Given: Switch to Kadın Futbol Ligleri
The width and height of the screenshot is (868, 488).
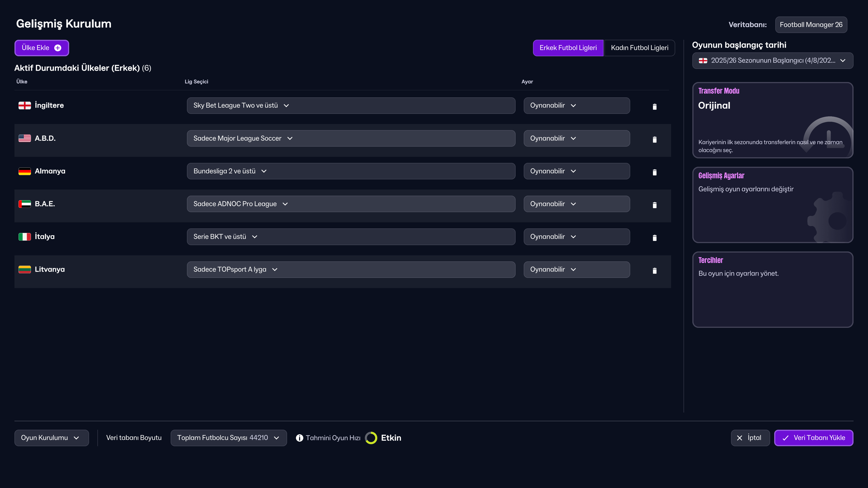Looking at the screenshot, I should [x=639, y=48].
